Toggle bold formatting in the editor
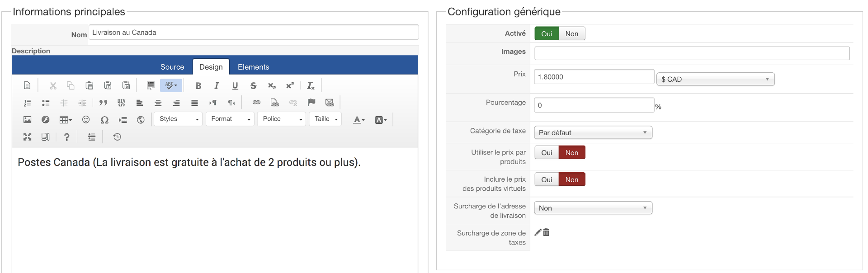The height and width of the screenshot is (273, 868). coord(198,86)
